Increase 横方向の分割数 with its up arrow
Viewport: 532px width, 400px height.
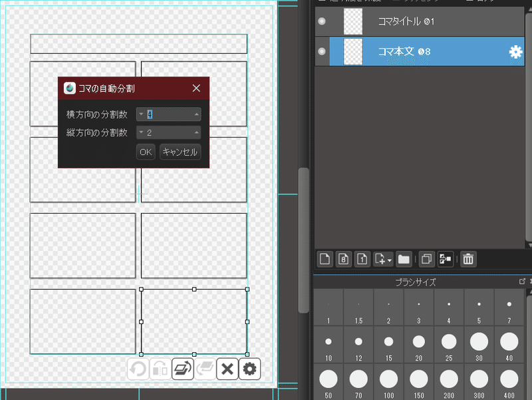197,114
